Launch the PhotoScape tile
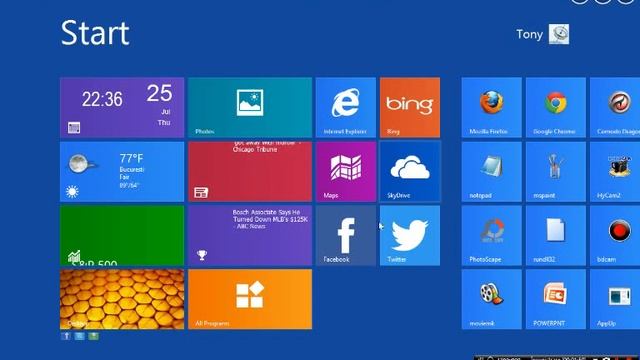This screenshot has width=640, height=360. click(x=491, y=236)
